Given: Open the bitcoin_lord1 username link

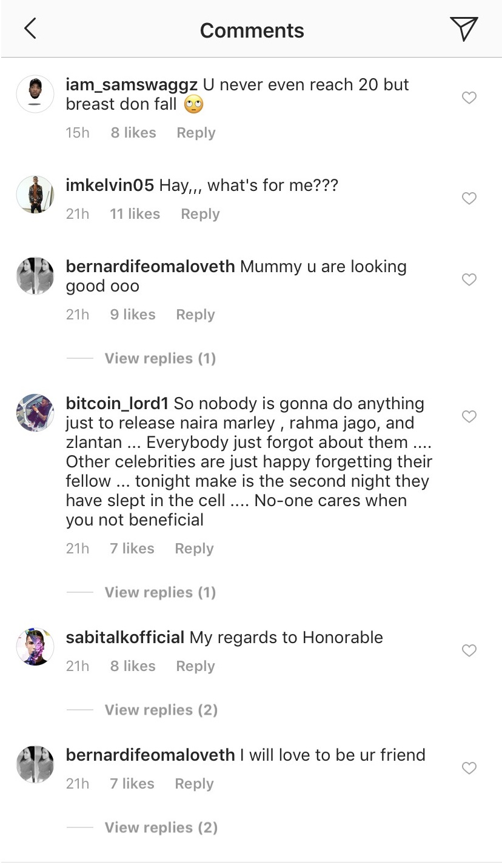Looking at the screenshot, I should (118, 404).
